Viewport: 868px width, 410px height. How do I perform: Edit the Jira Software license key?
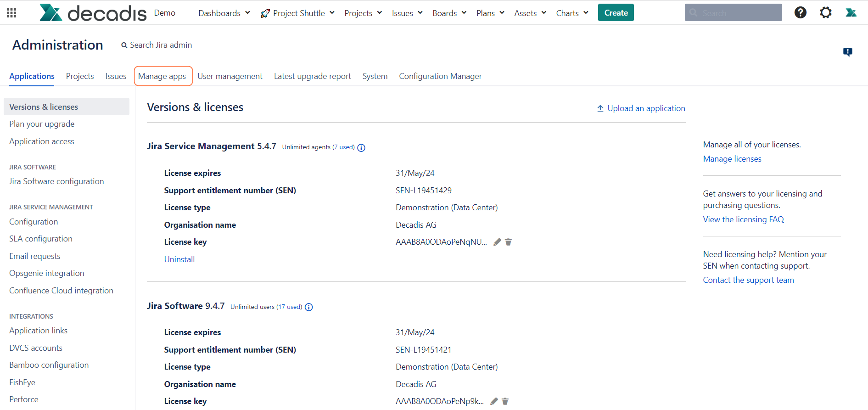pyautogui.click(x=494, y=401)
